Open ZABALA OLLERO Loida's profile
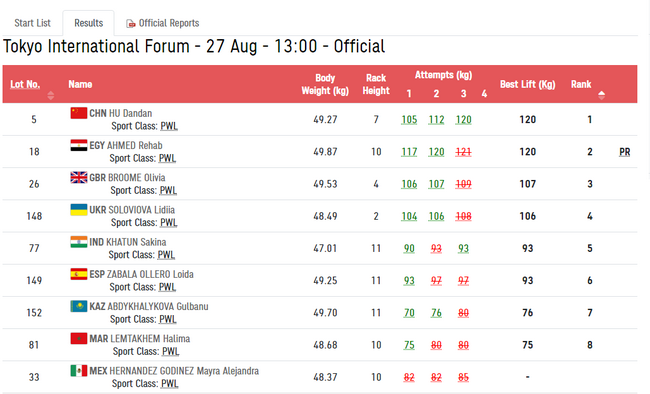 coord(150,275)
